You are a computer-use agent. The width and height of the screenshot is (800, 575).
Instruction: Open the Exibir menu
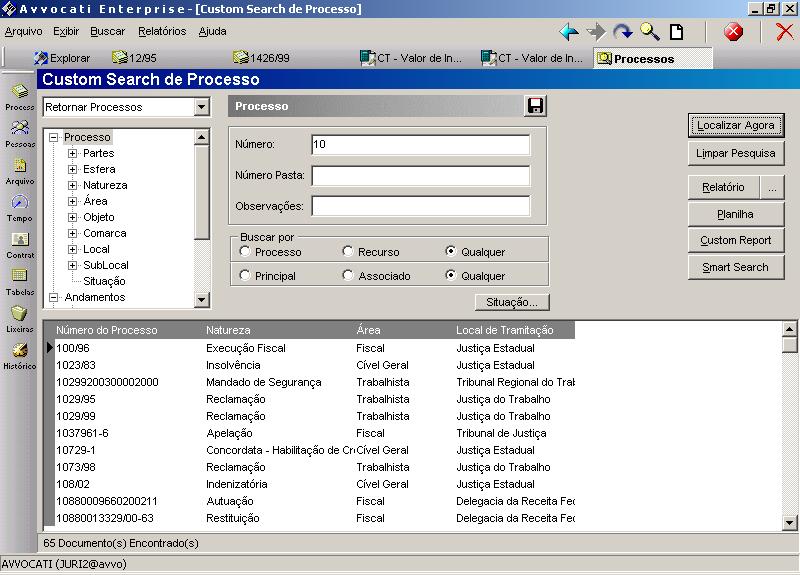pyautogui.click(x=66, y=31)
